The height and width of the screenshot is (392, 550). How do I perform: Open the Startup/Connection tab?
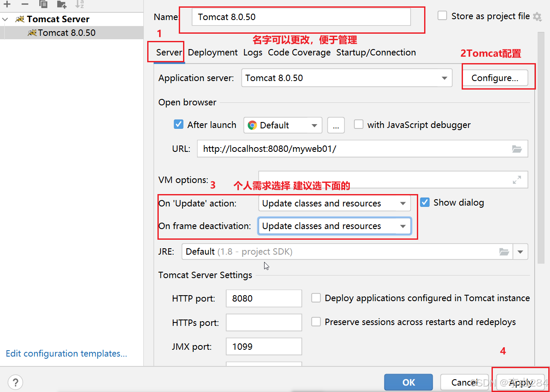376,52
